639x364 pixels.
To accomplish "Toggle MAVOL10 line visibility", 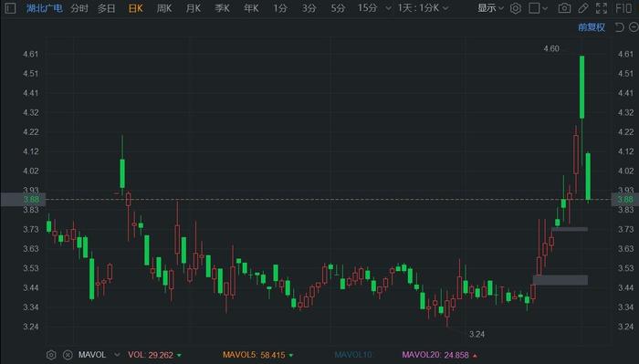I will point(353,355).
